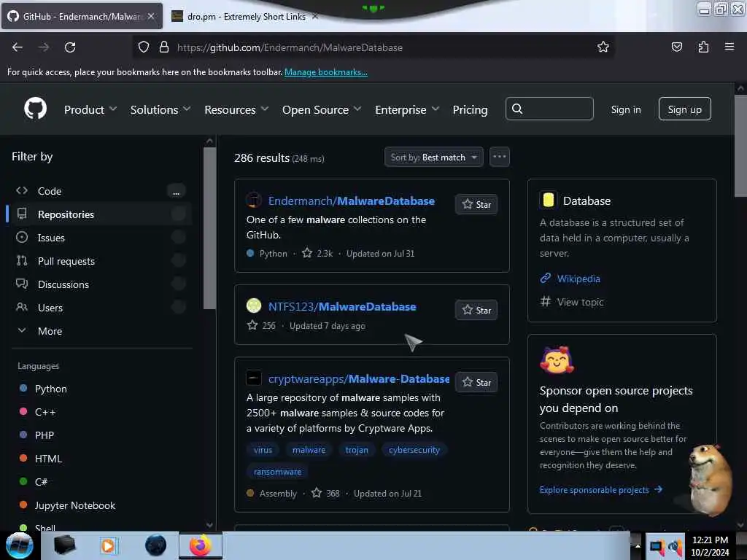Image resolution: width=747 pixels, height=560 pixels.
Task: Click the cryptwareapps avatar icon
Action: coord(253,378)
